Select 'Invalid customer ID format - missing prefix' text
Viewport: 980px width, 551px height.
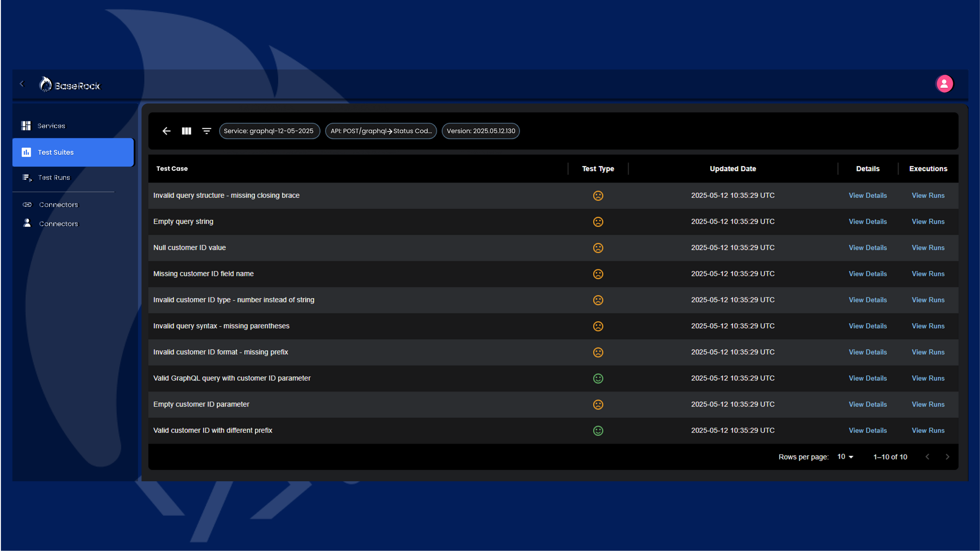(220, 352)
